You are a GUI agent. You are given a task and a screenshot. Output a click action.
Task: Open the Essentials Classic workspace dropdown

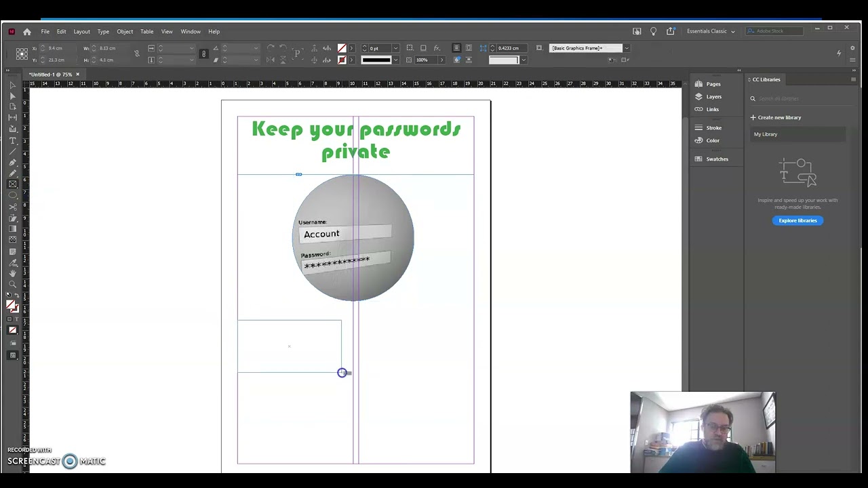[x=711, y=31]
